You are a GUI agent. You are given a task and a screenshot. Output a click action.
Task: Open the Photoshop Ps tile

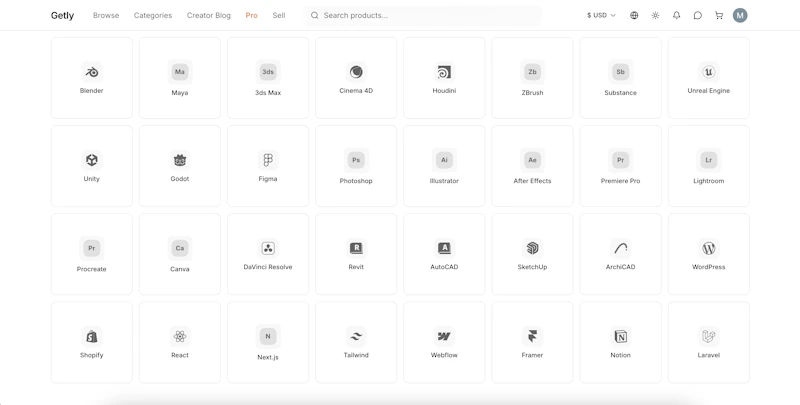(x=356, y=166)
